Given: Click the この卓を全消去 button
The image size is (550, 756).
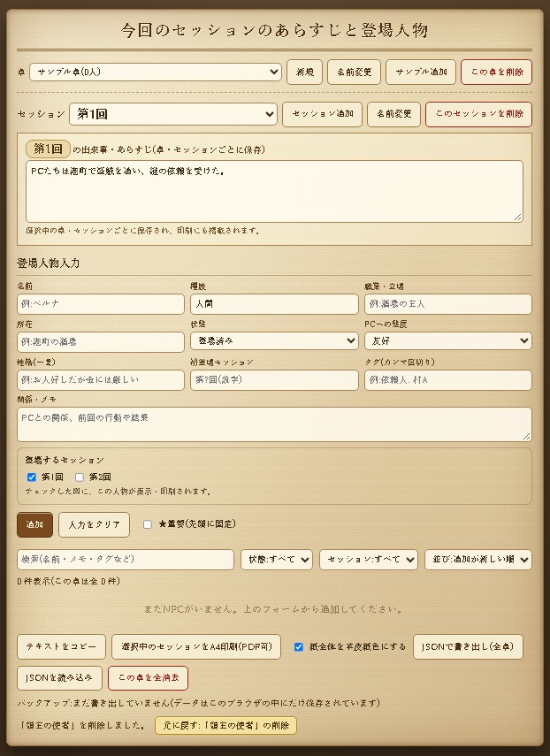Looking at the screenshot, I should [x=148, y=678].
